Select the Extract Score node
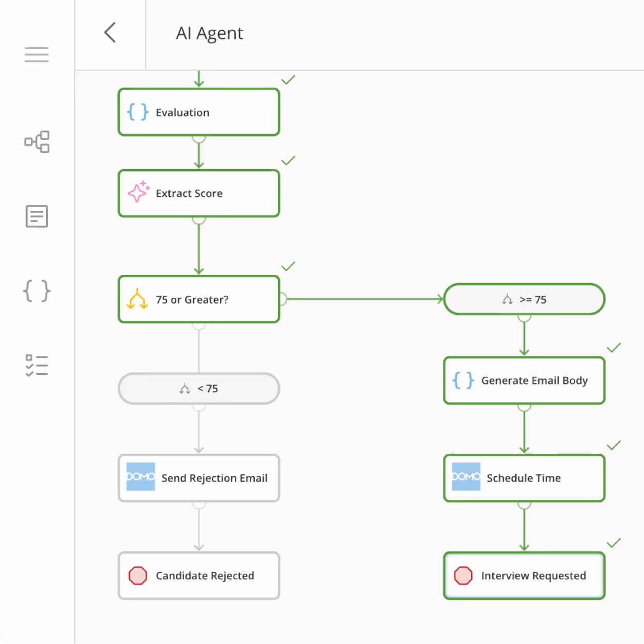The image size is (644, 644). pos(199,193)
